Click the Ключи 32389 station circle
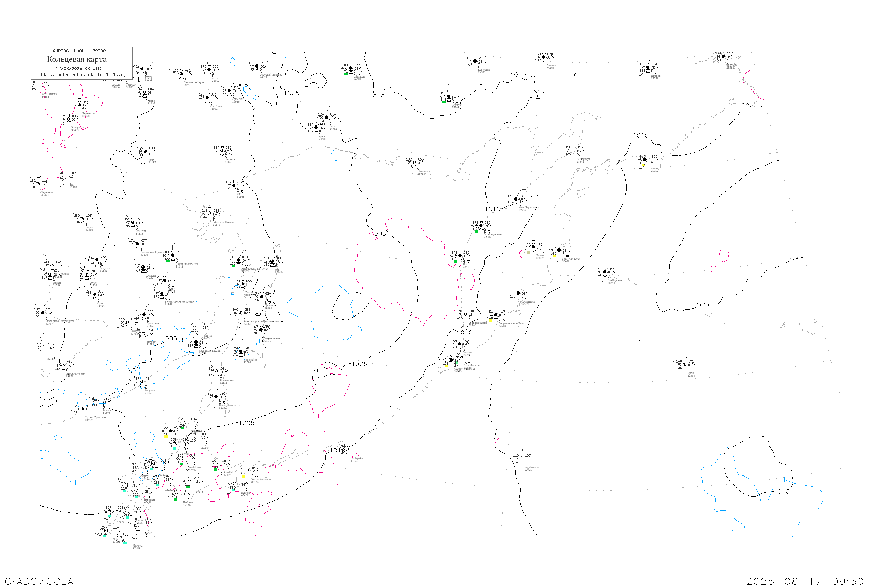This screenshot has width=882, height=588. (533, 247)
